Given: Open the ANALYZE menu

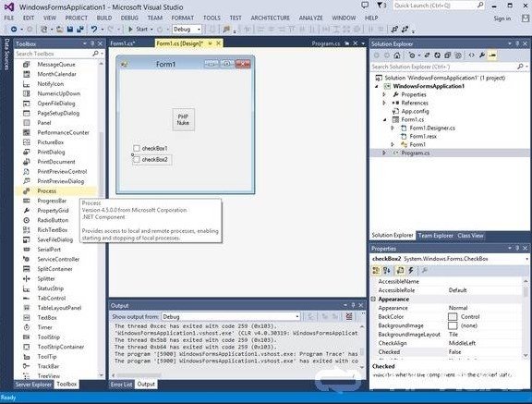Looking at the screenshot, I should (310, 18).
